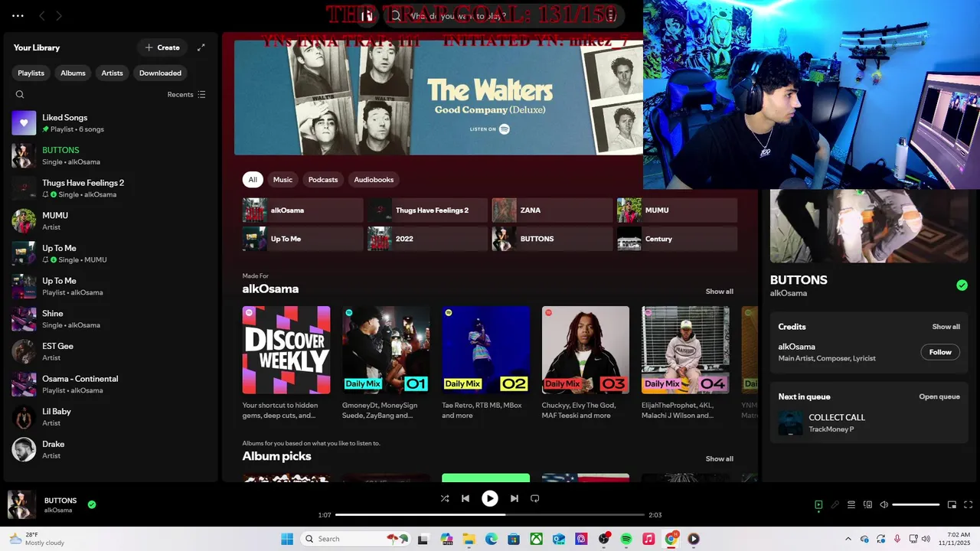Open Discover Weekly playlist card
The image size is (980, 551).
(286, 363)
